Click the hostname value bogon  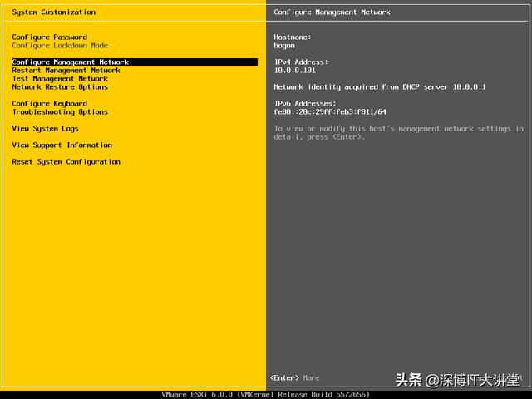284,46
